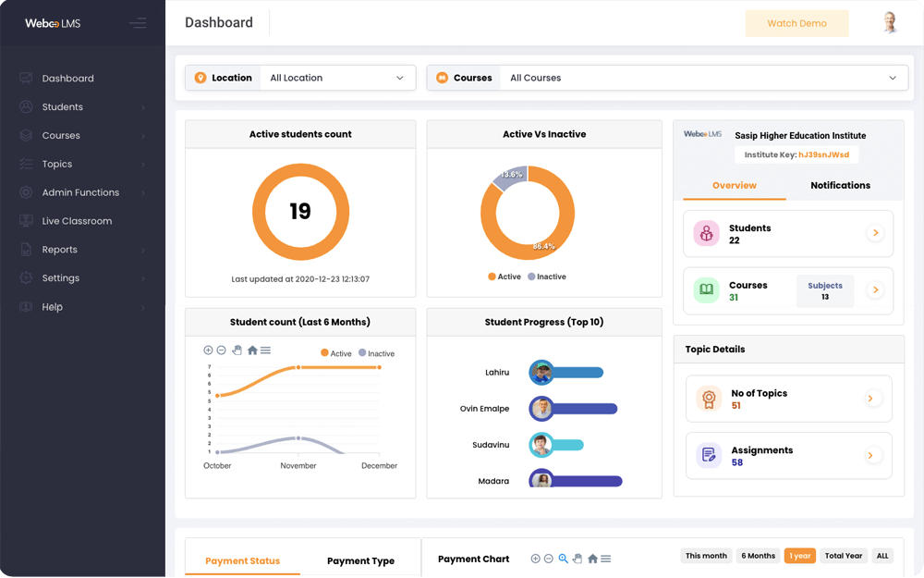The width and height of the screenshot is (924, 578).
Task: Filter Payment Chart by 6 Months
Action: click(758, 556)
